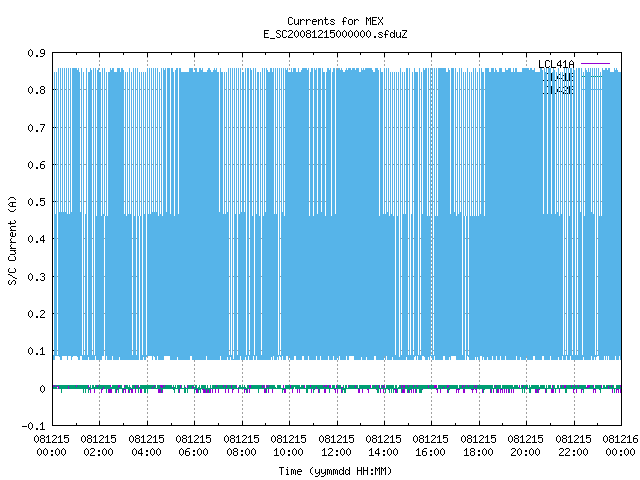
Task: Select the 08:00 time tick label
Action: (x=241, y=446)
